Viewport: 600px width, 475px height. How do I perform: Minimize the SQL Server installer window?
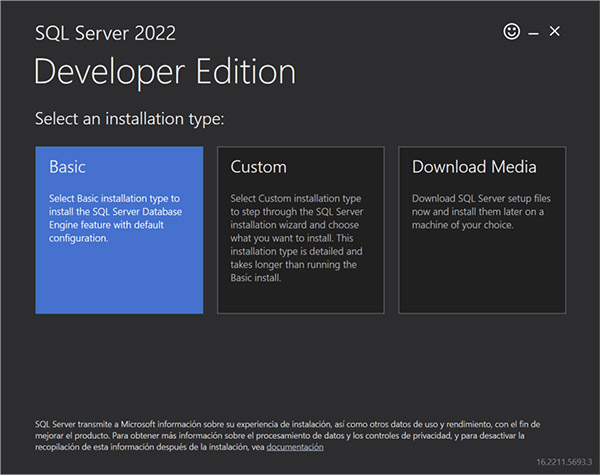coord(533,34)
